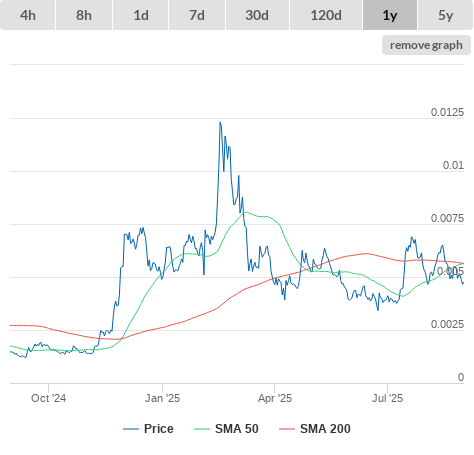The height and width of the screenshot is (455, 474).
Task: Click the active 1y tab
Action: point(390,15)
